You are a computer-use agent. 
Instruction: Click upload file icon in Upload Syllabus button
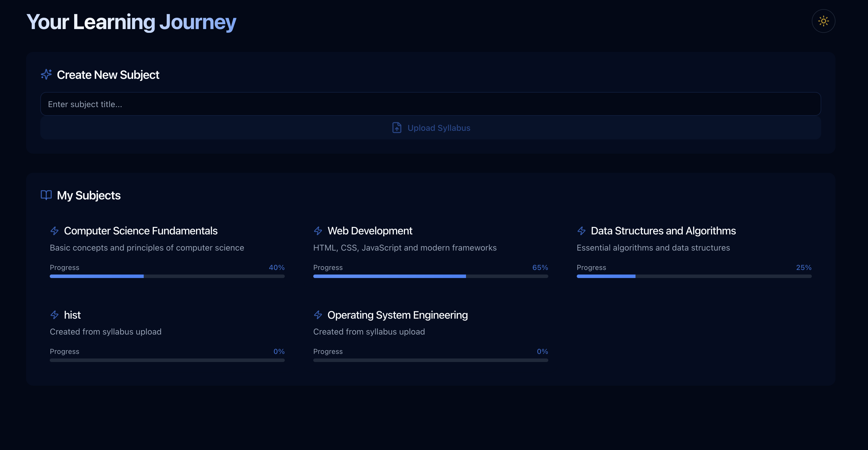click(x=397, y=128)
